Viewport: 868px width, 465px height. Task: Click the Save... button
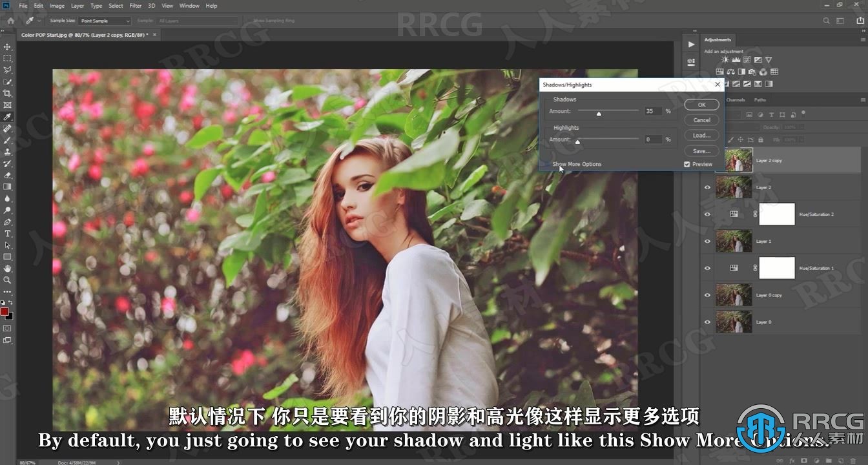[x=701, y=151]
